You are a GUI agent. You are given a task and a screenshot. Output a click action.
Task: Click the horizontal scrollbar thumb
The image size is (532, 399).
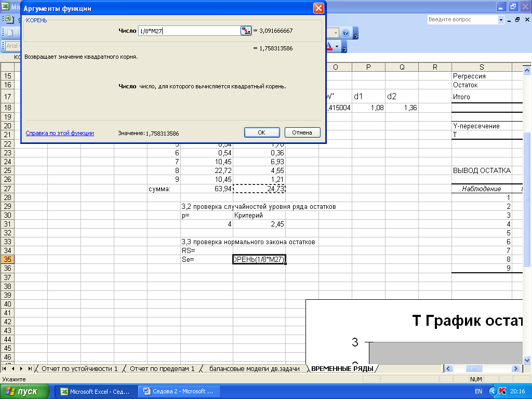point(474,368)
